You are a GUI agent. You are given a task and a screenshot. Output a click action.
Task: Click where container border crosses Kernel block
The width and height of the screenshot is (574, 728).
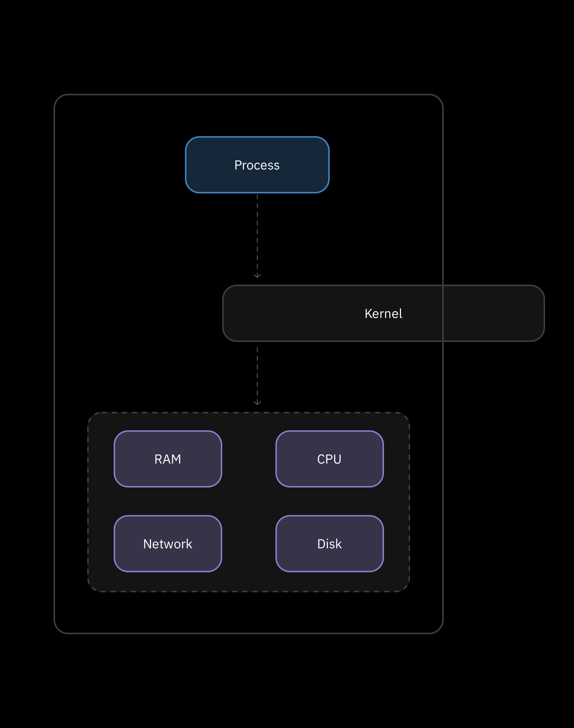point(443,313)
